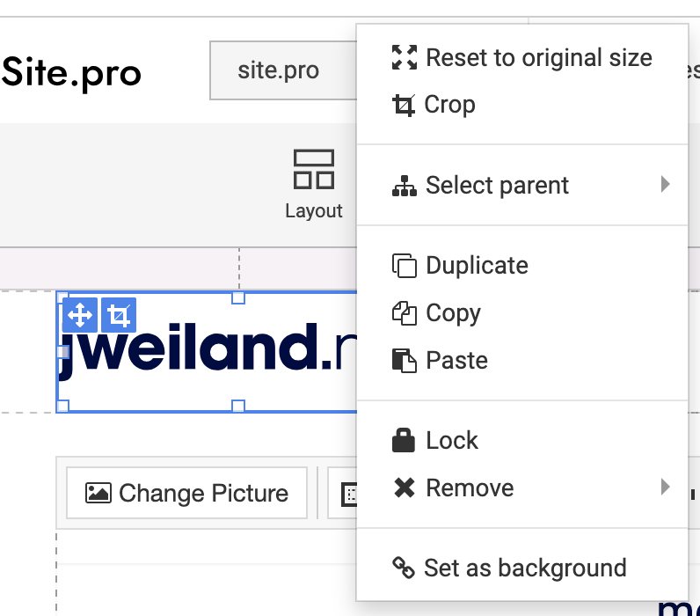Open the site.pro dropdown box
The image size is (700, 616).
(x=283, y=70)
